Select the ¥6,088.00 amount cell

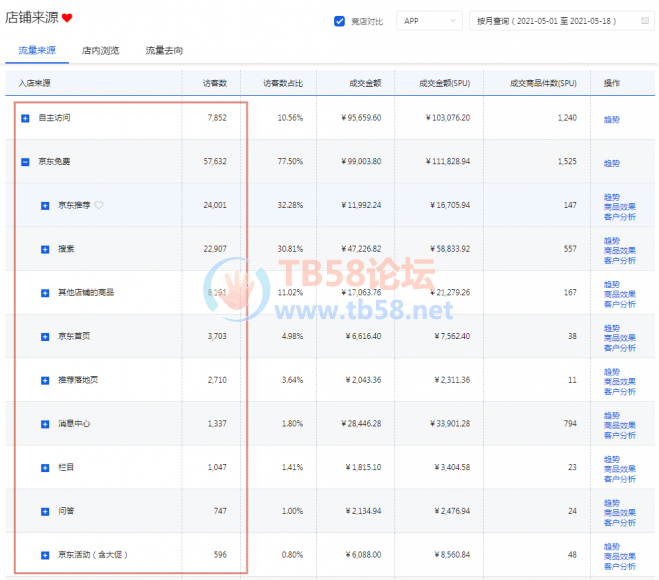364,555
